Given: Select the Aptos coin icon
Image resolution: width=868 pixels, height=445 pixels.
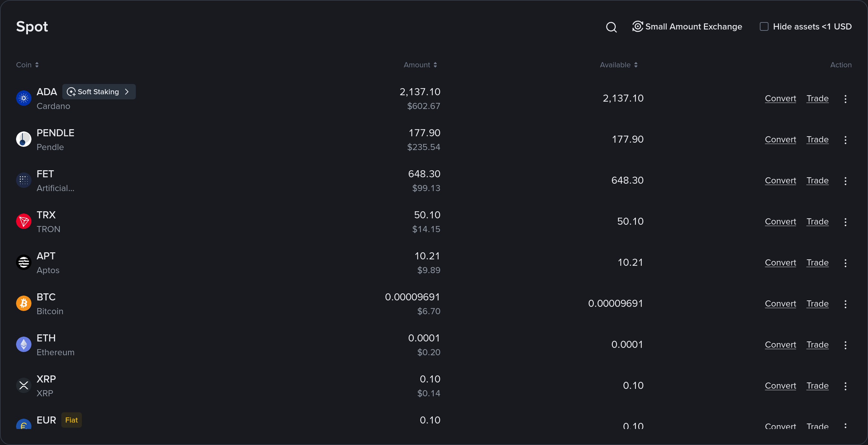Looking at the screenshot, I should pyautogui.click(x=23, y=262).
